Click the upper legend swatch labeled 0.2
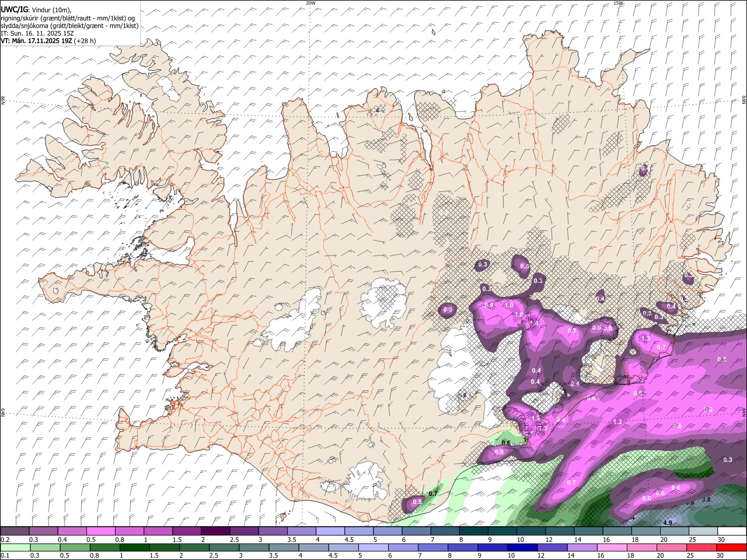 tap(15, 531)
